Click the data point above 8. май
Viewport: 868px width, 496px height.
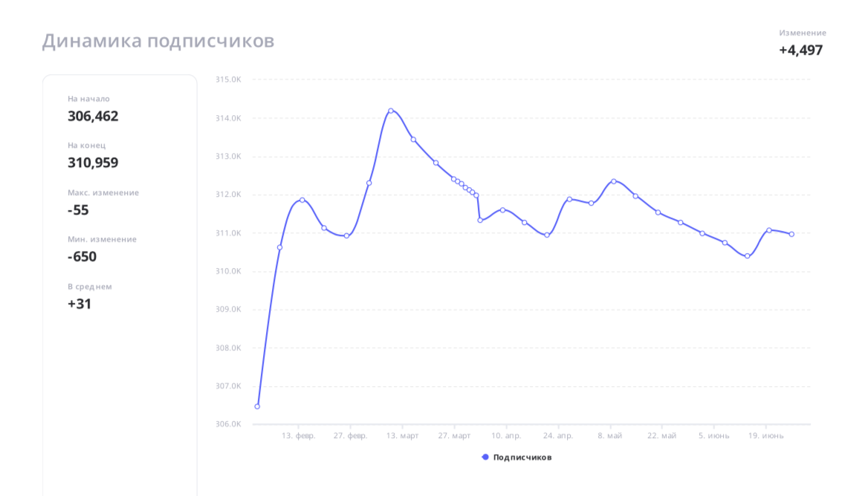point(613,181)
